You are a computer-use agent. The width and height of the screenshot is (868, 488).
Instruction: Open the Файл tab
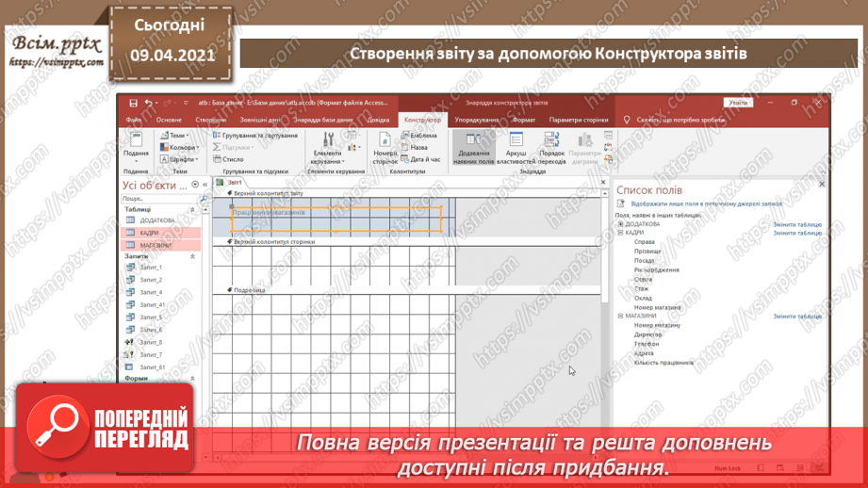pyautogui.click(x=134, y=120)
